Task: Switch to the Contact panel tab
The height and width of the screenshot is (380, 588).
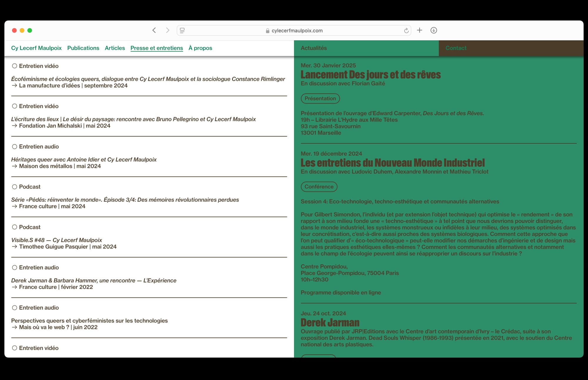Action: (456, 48)
